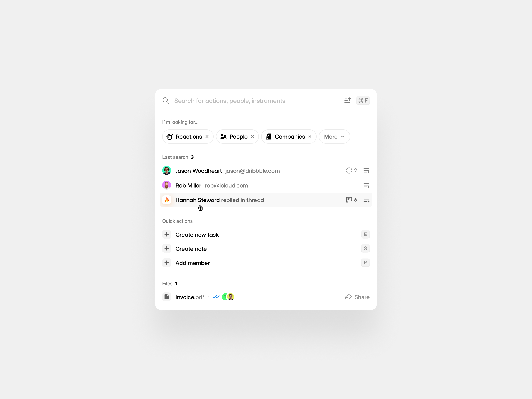Click the companies building icon
The width and height of the screenshot is (532, 399).
[x=269, y=136]
